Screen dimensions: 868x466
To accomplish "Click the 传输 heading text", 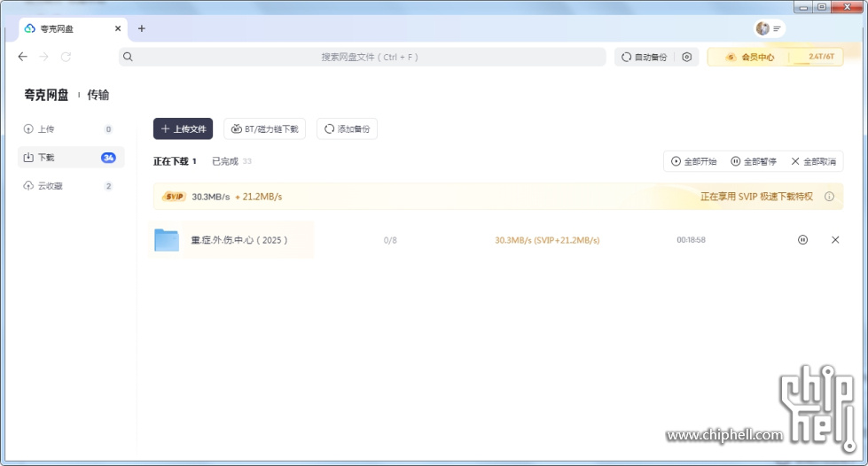I will tap(98, 95).
